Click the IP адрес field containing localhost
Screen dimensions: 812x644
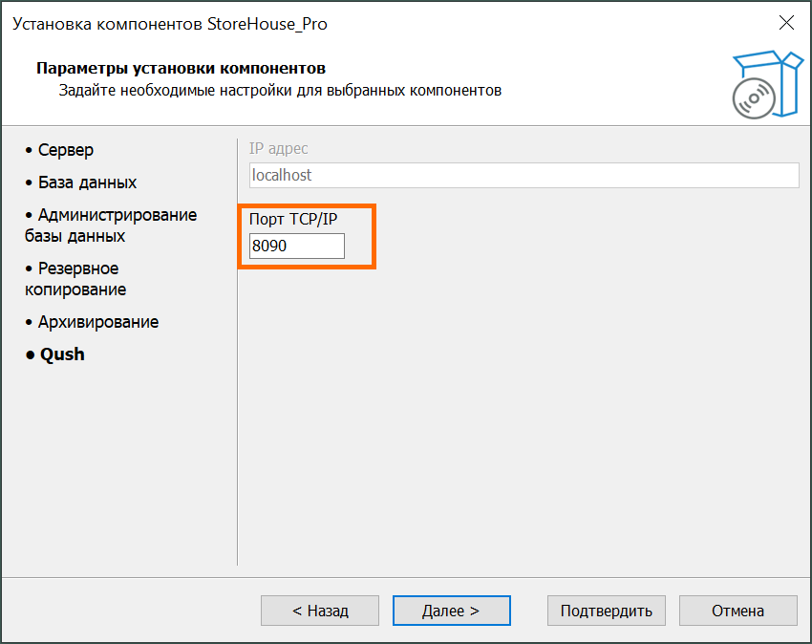pos(523,176)
